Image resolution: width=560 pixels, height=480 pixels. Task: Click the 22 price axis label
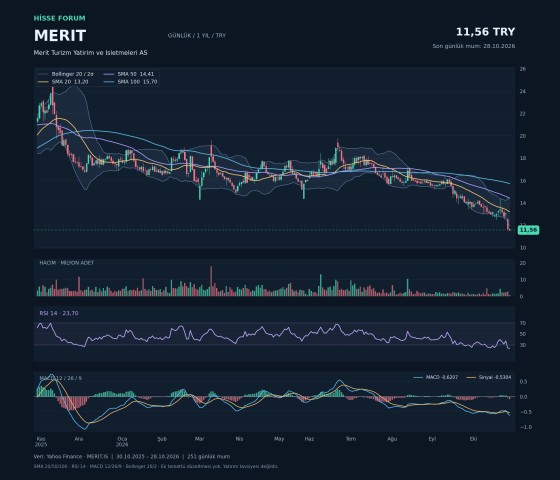pyautogui.click(x=522, y=114)
